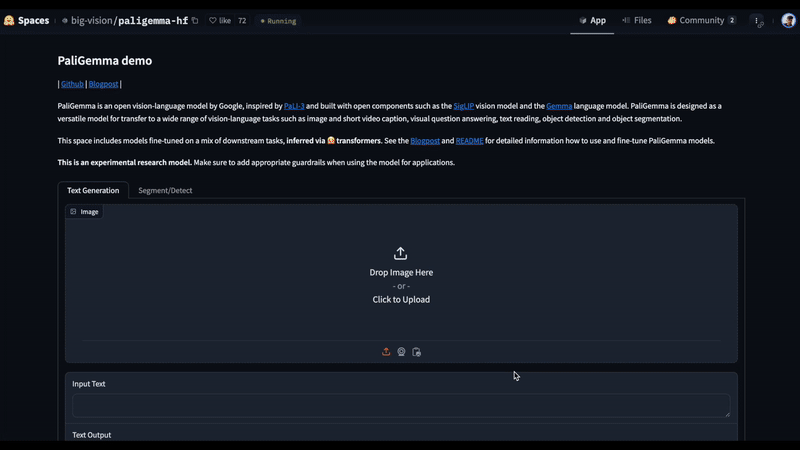Open the user profile avatar
Image resolution: width=800 pixels, height=450 pixels.
pyautogui.click(x=788, y=20)
